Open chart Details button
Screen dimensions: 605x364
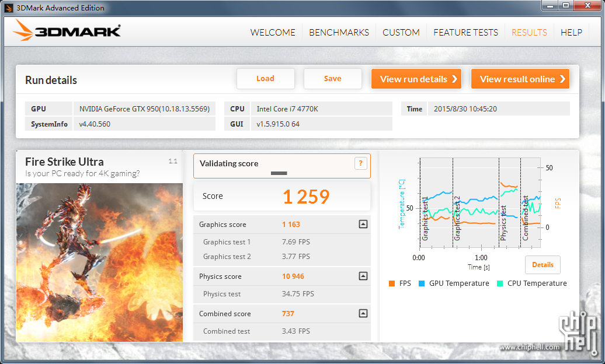point(543,264)
